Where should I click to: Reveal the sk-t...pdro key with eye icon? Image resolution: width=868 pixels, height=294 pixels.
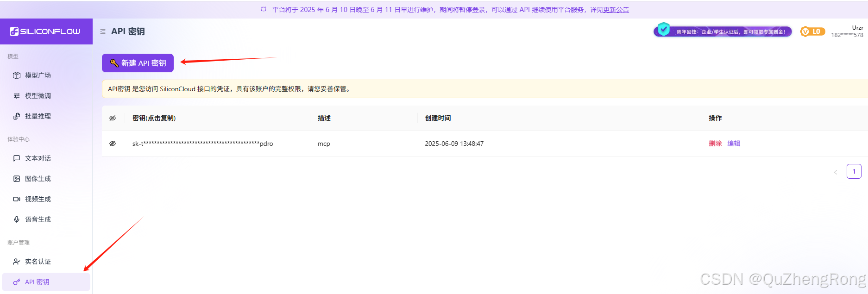tap(113, 144)
